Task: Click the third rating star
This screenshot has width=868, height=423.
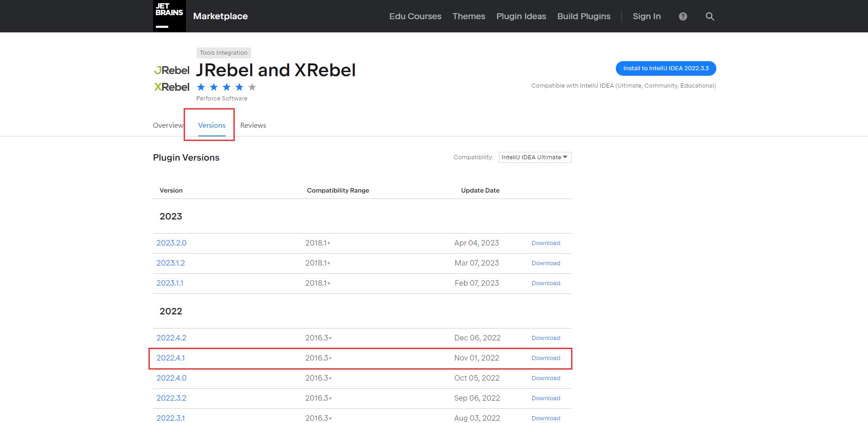Action: 227,87
